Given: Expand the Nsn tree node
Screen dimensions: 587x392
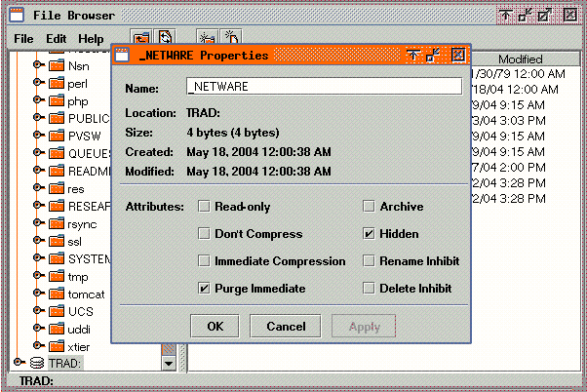Looking at the screenshot, I should (x=38, y=64).
